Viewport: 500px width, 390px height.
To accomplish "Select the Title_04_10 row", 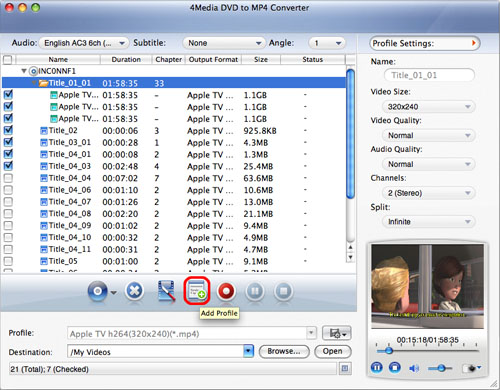I will 173,238.
